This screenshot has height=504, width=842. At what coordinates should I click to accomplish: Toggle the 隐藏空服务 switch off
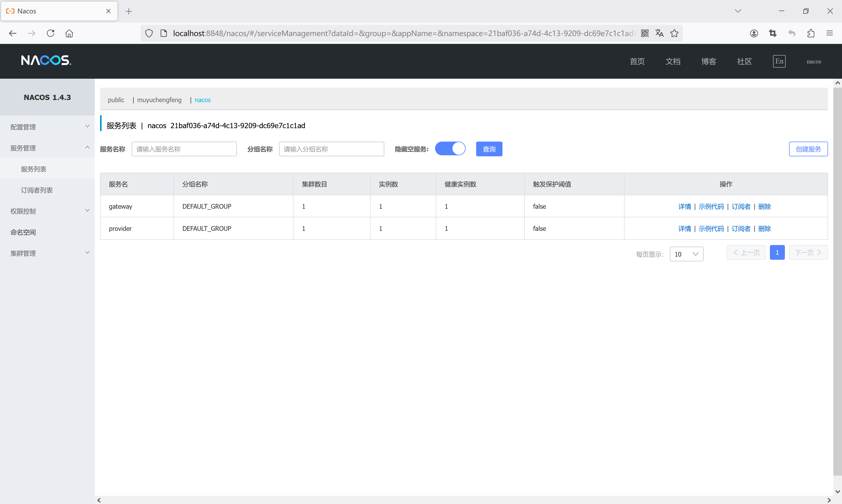(x=450, y=149)
